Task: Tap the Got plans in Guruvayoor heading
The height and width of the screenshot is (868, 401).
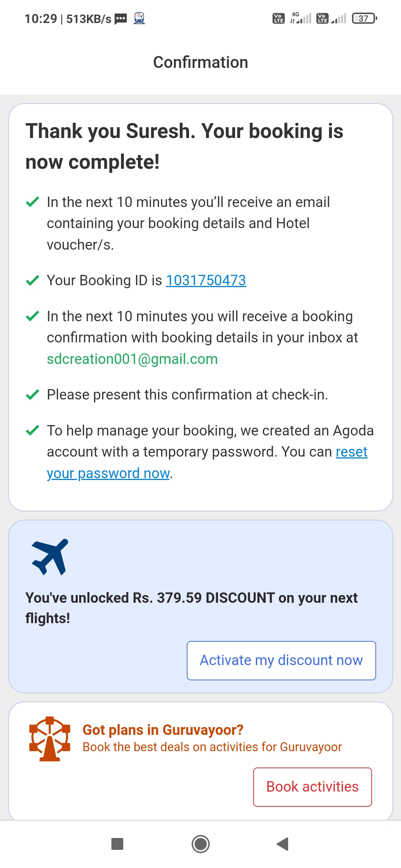Action: click(x=163, y=730)
